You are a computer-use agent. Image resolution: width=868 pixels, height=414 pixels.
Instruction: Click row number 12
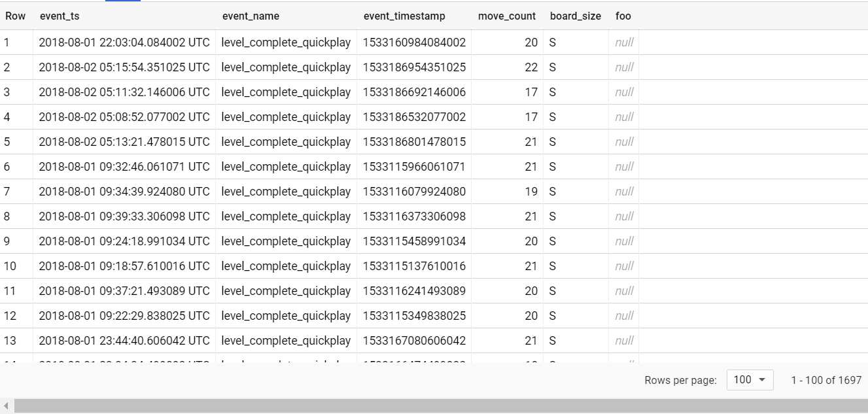pyautogui.click(x=10, y=316)
